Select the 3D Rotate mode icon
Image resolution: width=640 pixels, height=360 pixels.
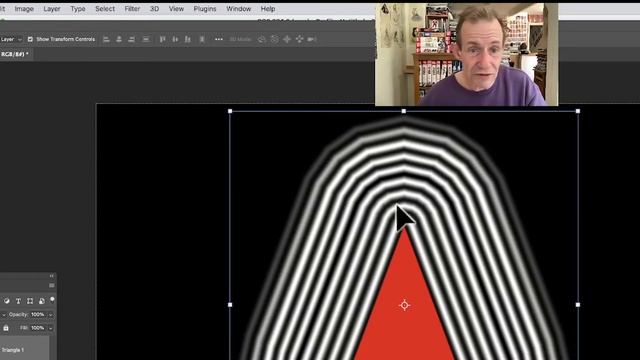262,39
